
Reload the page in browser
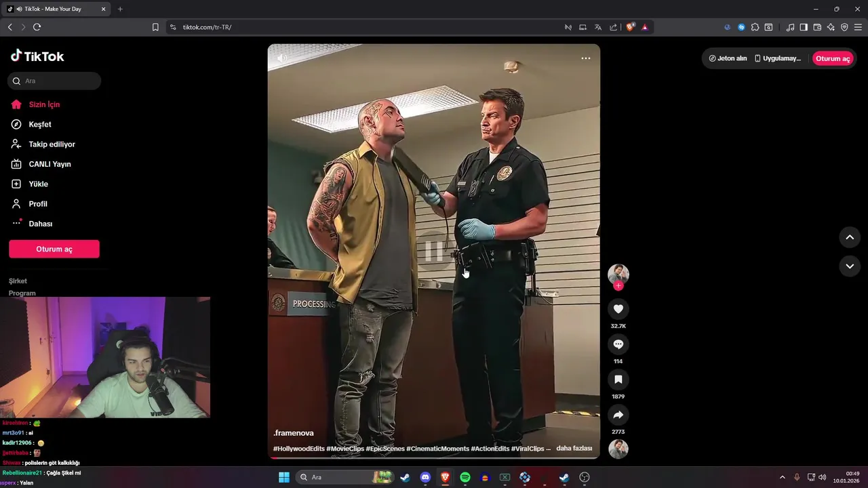[37, 27]
